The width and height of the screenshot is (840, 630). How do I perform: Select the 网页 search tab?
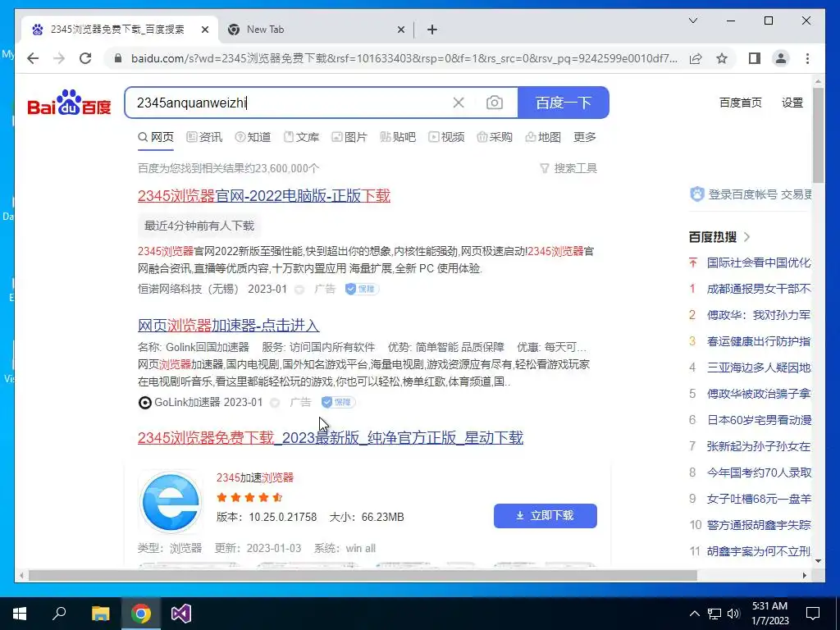tap(156, 137)
